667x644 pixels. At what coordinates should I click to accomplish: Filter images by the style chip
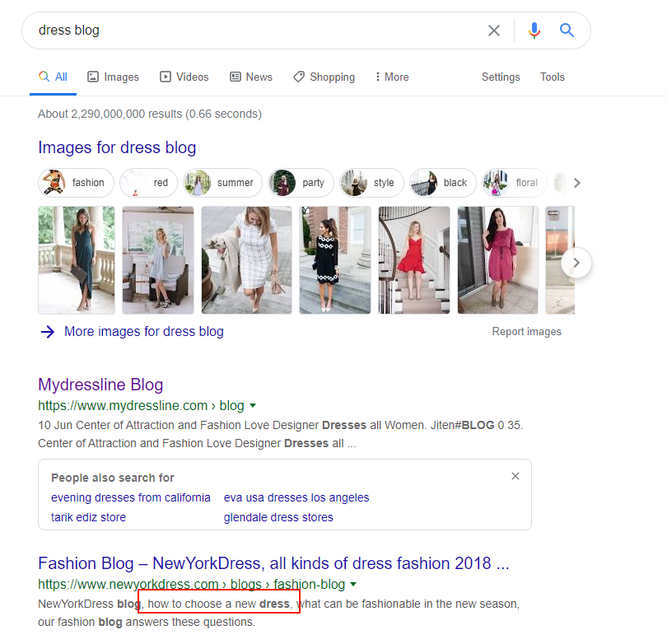point(371,183)
